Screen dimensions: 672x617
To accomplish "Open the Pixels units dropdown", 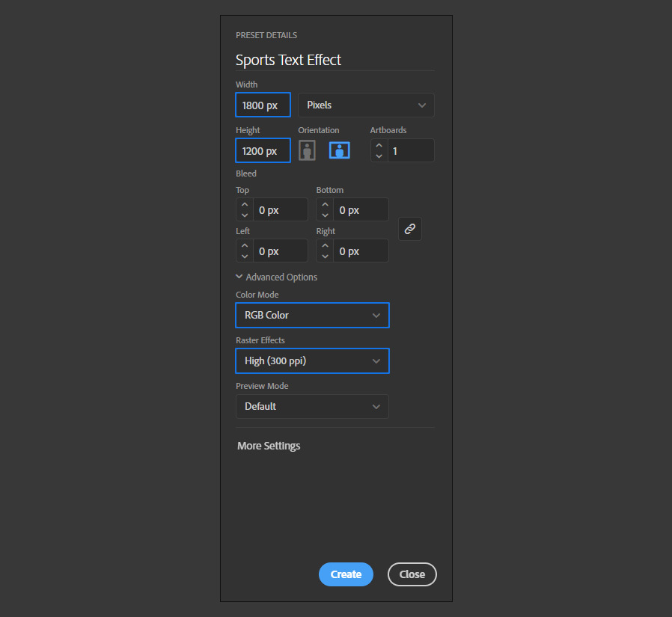I will (366, 105).
